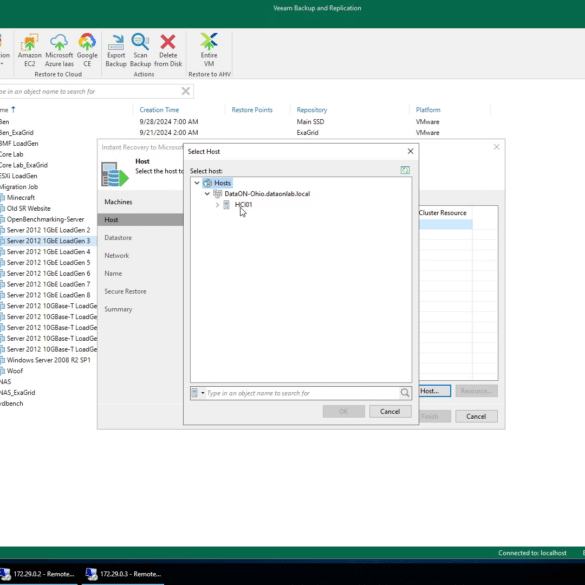Select Server 2012 1GbE LoadGen 2
Viewport: 585px width, 585px height.
coord(49,230)
